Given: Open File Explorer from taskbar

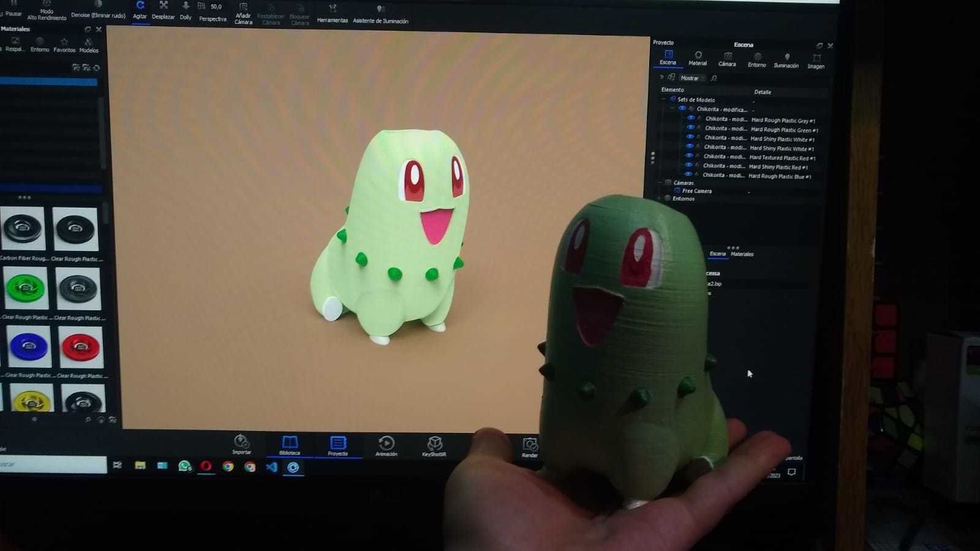Looking at the screenshot, I should click(x=140, y=466).
